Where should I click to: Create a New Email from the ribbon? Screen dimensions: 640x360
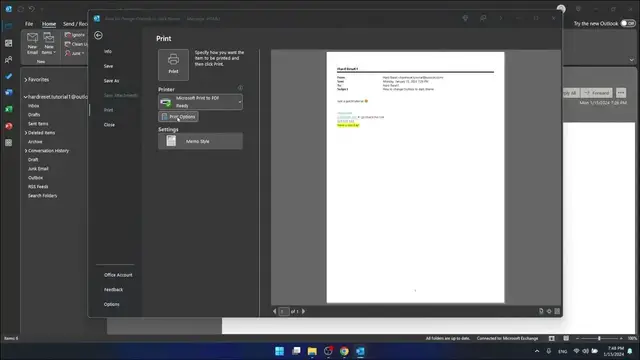pyautogui.click(x=32, y=44)
